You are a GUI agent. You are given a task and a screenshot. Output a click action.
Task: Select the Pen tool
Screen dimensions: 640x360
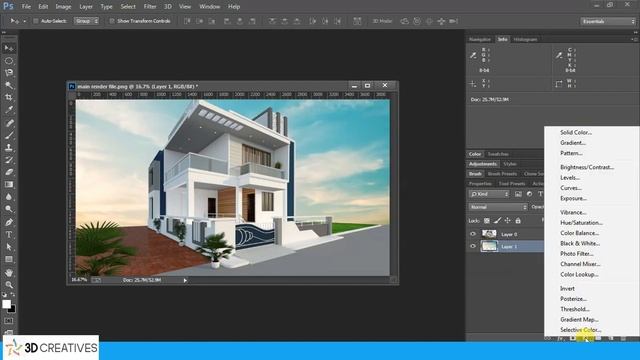click(x=9, y=222)
